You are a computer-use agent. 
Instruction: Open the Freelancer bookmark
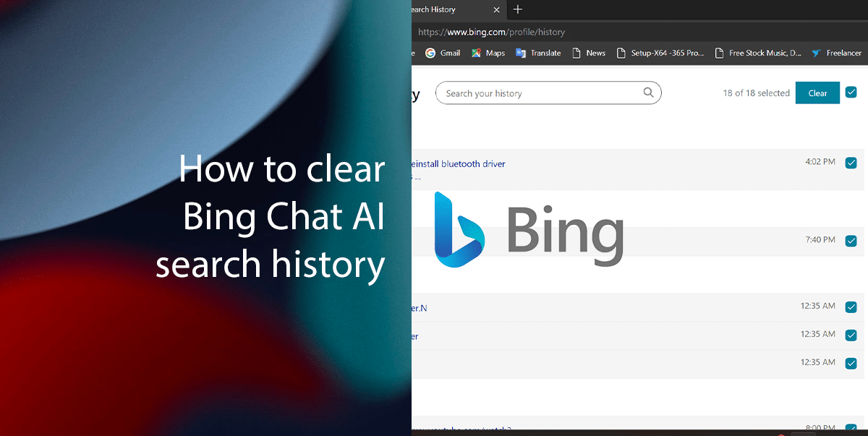point(837,53)
